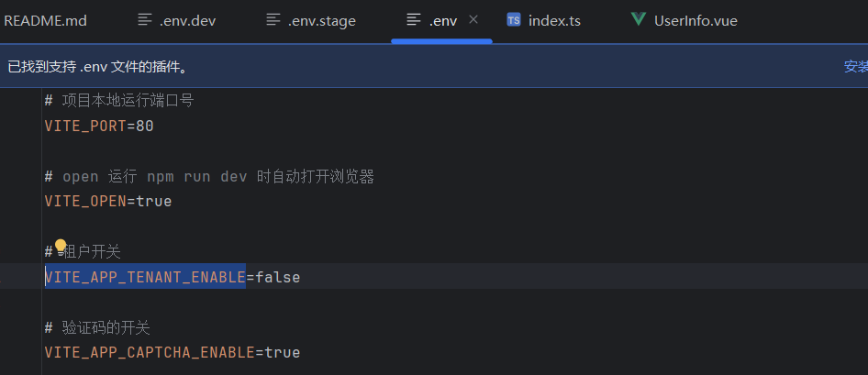Click the lightbulb quick-fix icon in the editor
Image resolution: width=868 pixels, height=375 pixels.
pyautogui.click(x=61, y=246)
